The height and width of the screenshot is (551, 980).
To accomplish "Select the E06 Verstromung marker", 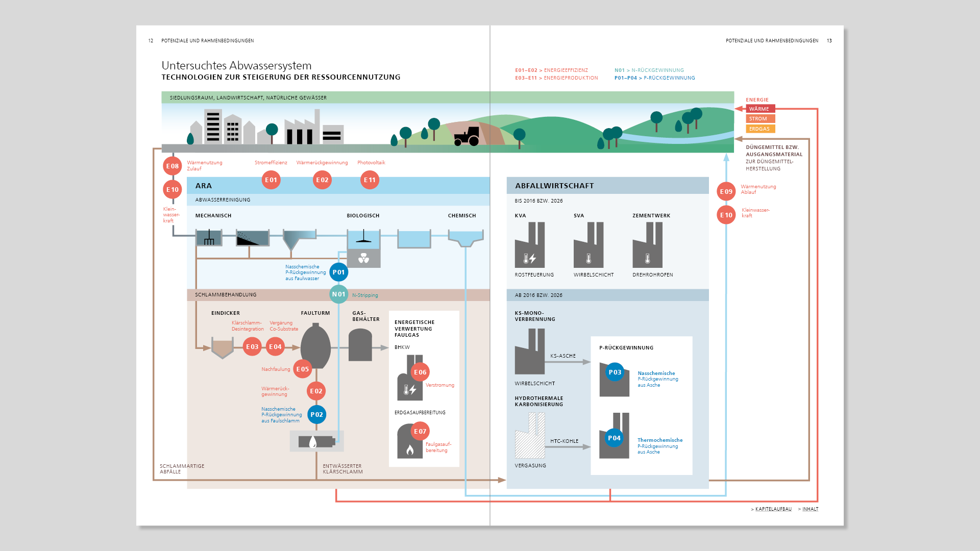I will click(420, 372).
